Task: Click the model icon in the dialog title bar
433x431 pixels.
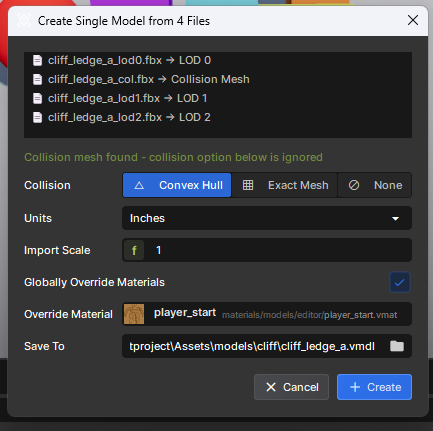Action: tap(24, 21)
